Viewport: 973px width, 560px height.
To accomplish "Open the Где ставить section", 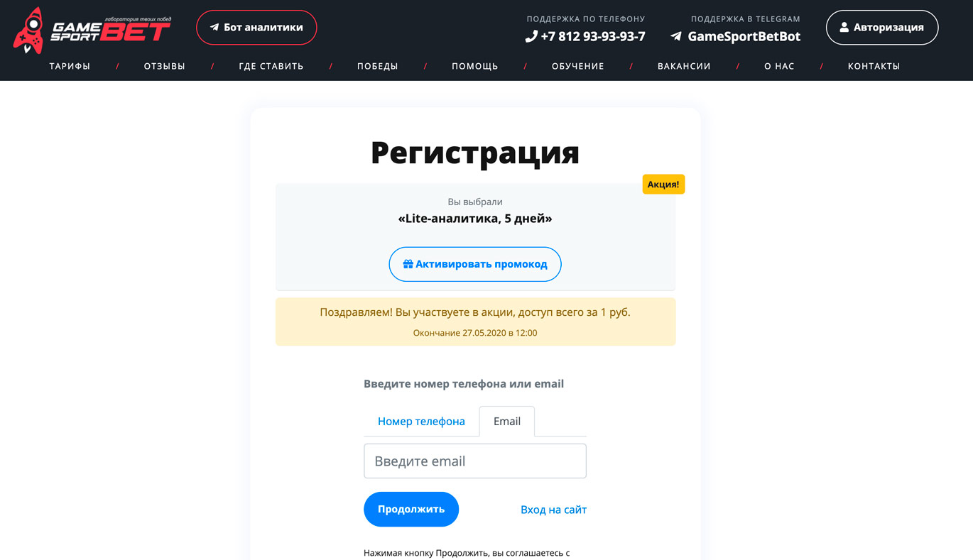I will (271, 66).
